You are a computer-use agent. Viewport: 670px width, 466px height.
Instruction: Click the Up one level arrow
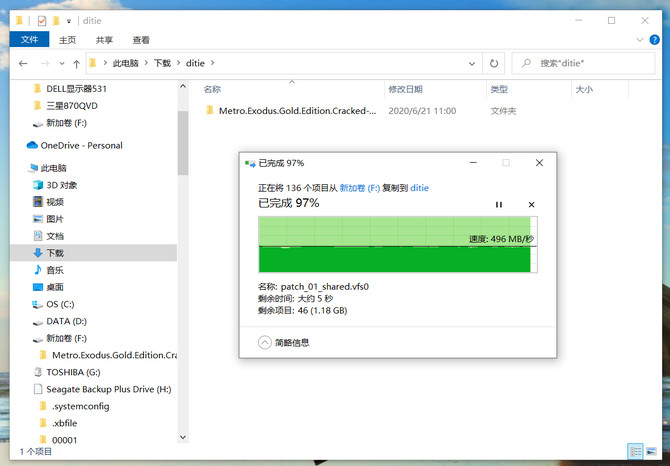coord(76,63)
